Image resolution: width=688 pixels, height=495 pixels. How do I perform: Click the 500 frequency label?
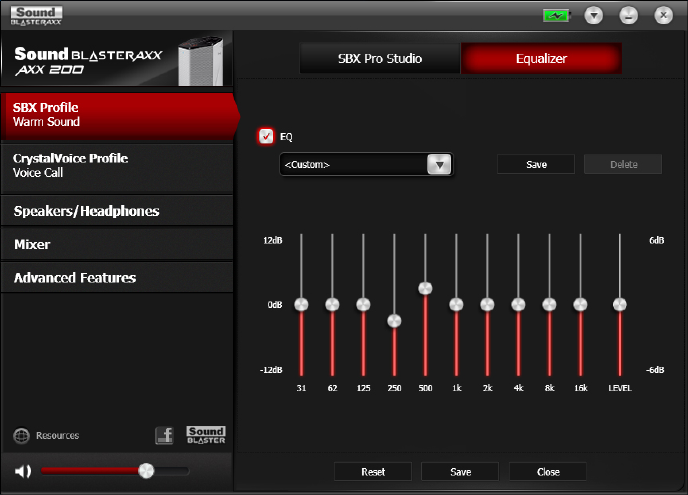[x=425, y=388]
